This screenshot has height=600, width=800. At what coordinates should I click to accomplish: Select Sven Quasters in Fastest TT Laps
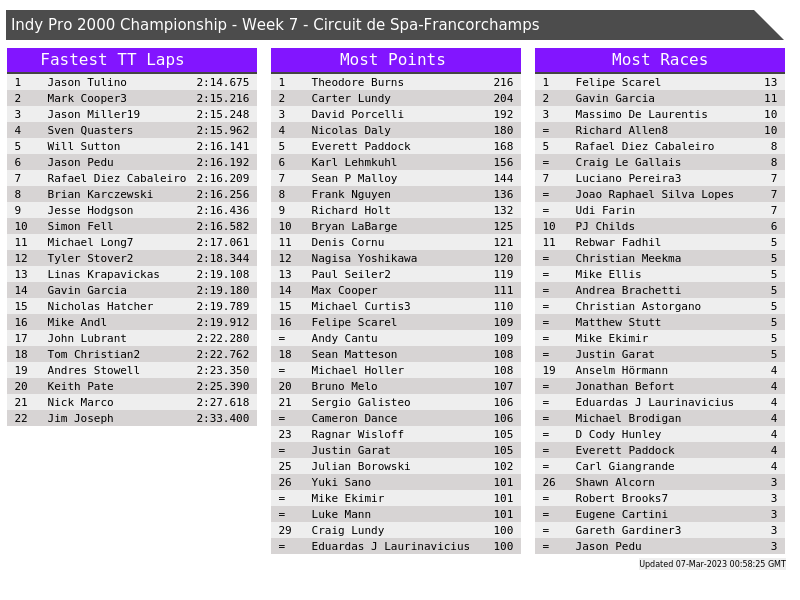tap(90, 130)
